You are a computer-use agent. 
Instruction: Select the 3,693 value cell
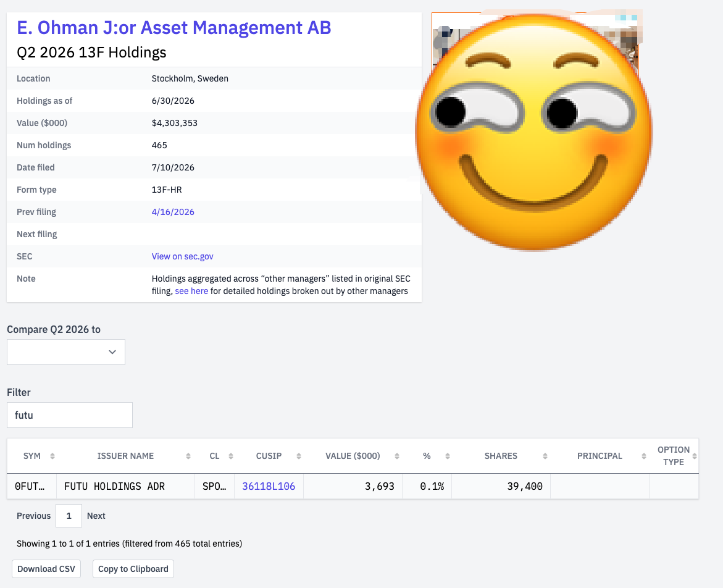[x=353, y=487]
